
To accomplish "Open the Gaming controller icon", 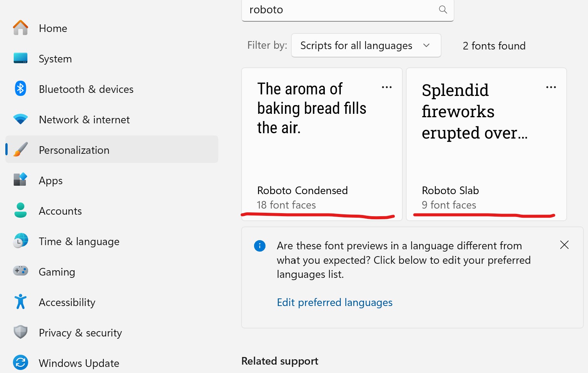I will (x=21, y=271).
